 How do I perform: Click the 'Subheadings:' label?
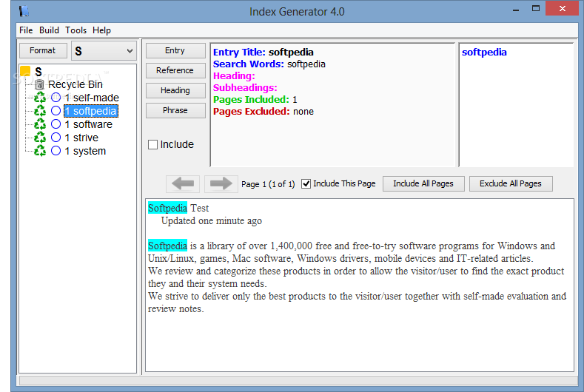(x=245, y=88)
